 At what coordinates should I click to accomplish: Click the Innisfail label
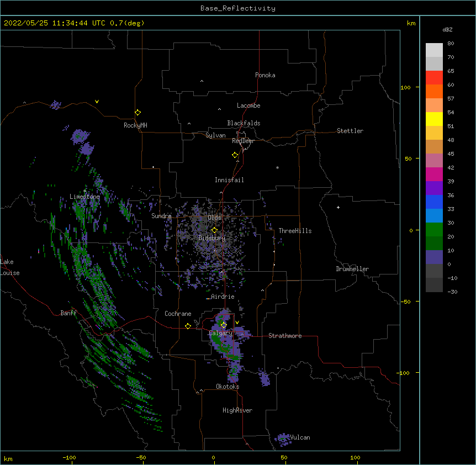coord(229,180)
